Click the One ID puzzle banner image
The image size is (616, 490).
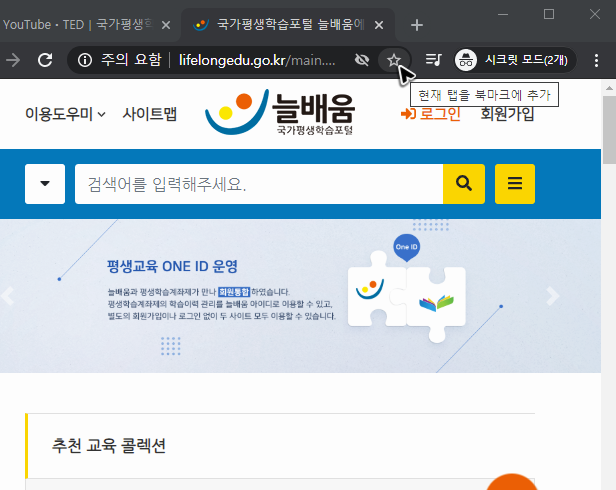(x=407, y=289)
